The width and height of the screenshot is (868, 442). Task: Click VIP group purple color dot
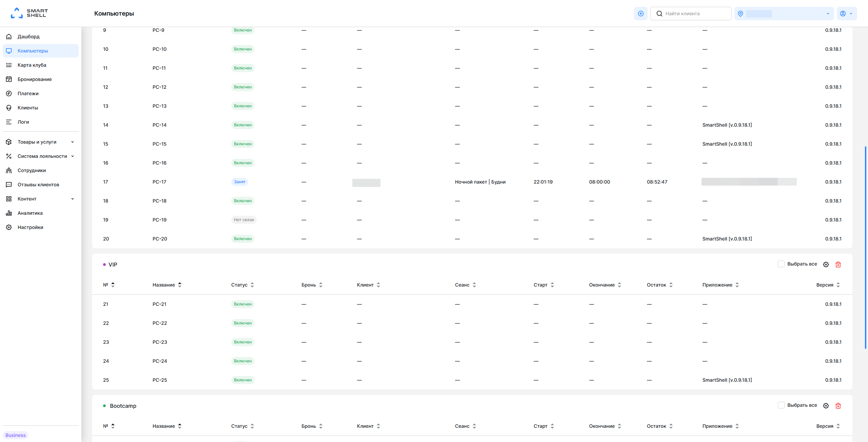pyautogui.click(x=104, y=265)
